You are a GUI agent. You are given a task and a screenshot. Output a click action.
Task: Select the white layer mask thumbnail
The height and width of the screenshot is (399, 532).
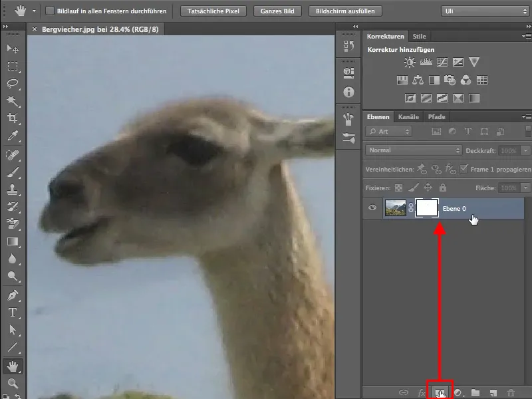[x=426, y=208]
